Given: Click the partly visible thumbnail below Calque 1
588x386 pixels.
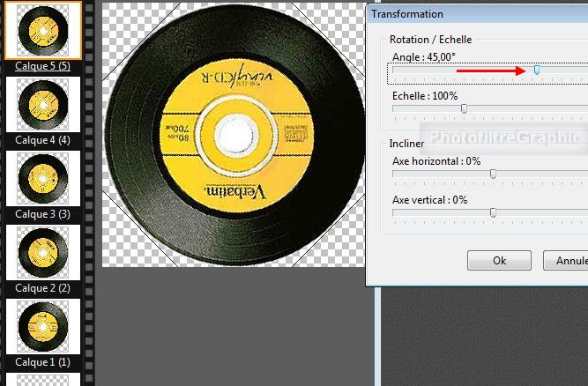Looking at the screenshot, I should pos(43,379).
